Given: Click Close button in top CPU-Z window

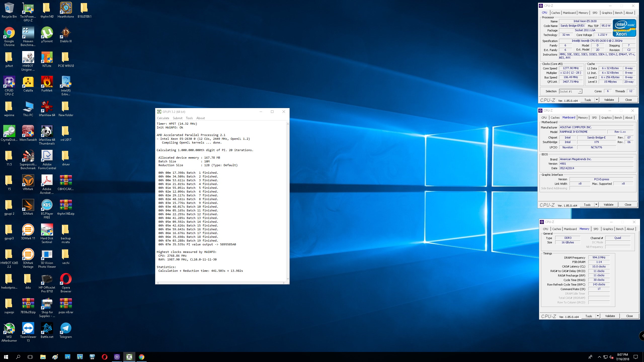Looking at the screenshot, I should click(628, 100).
